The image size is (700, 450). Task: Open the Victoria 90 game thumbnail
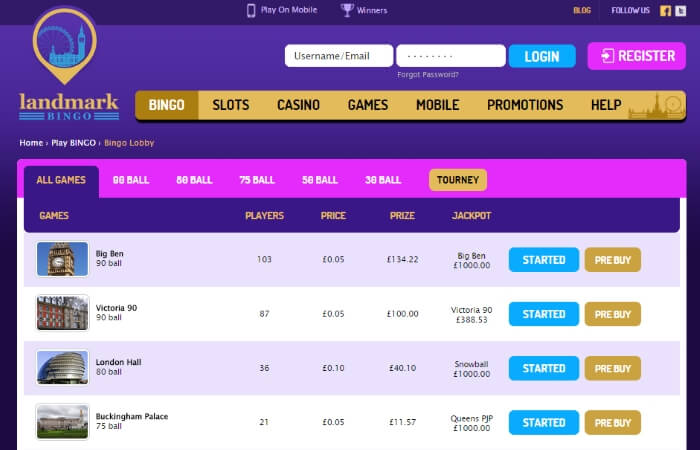click(62, 313)
